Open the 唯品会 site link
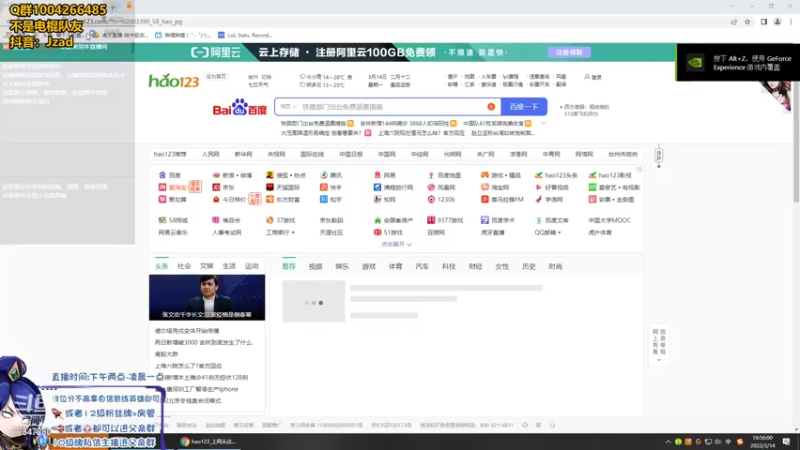Image resolution: width=800 pixels, height=450 pixels. click(x=226, y=220)
